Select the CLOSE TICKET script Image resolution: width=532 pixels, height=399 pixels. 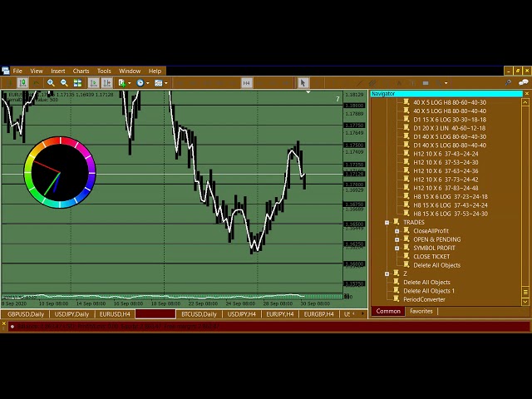pyautogui.click(x=431, y=256)
